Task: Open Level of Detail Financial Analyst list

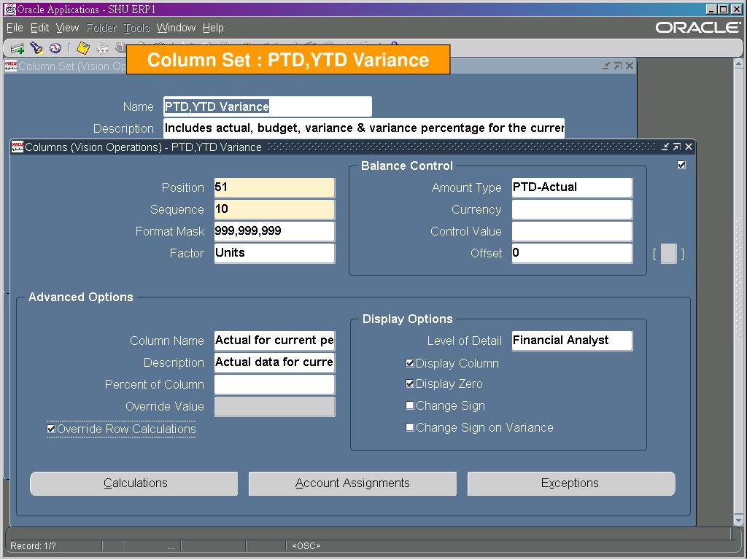Action: (x=572, y=341)
